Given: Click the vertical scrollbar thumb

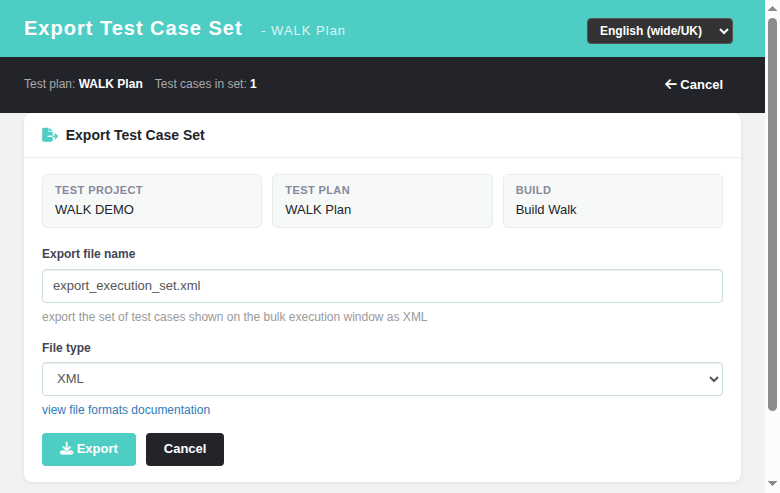Looking at the screenshot, I should [x=772, y=214].
